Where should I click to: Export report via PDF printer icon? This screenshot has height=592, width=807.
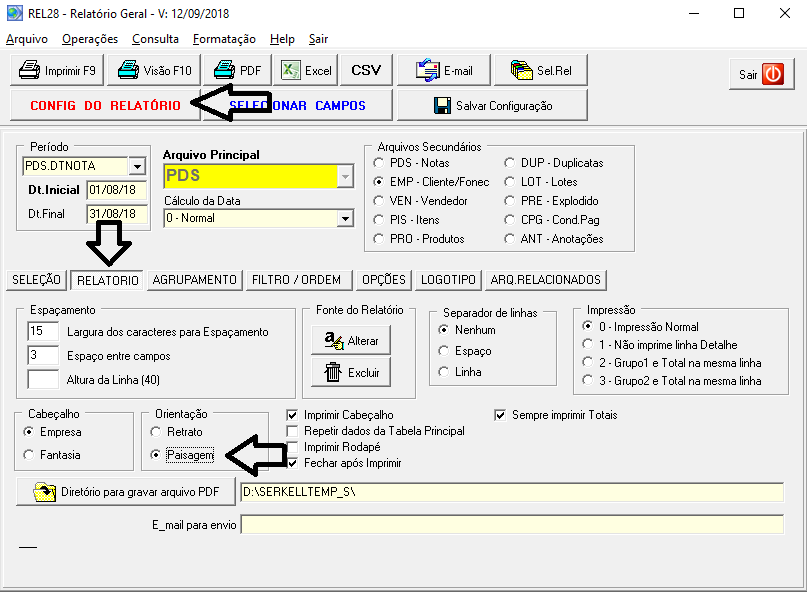224,69
